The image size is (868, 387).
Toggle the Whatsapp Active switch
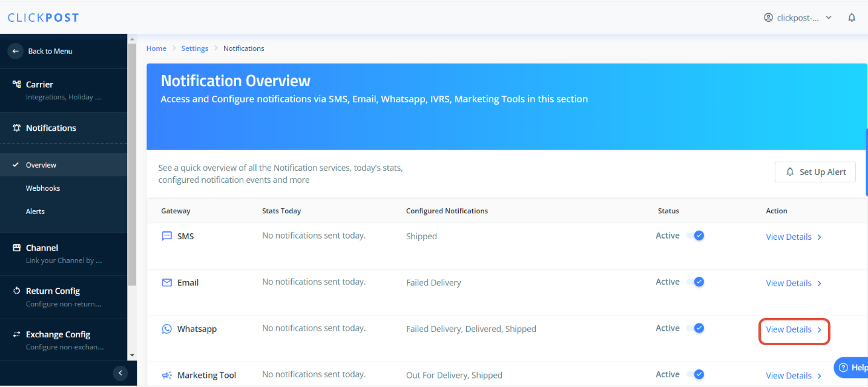[695, 328]
